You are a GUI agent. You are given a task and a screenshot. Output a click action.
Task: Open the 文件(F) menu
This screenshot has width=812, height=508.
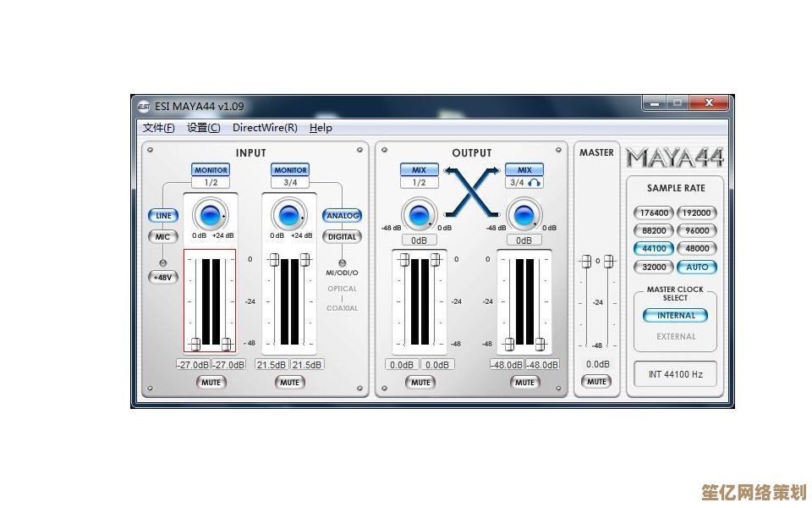[x=158, y=128]
